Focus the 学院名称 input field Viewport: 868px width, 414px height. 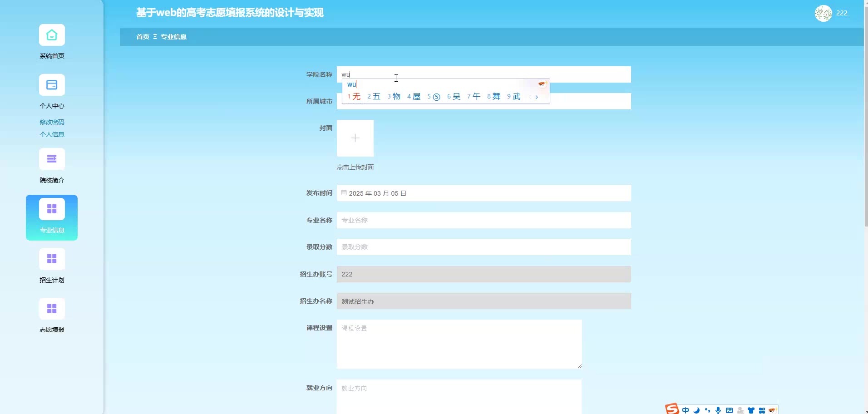484,74
